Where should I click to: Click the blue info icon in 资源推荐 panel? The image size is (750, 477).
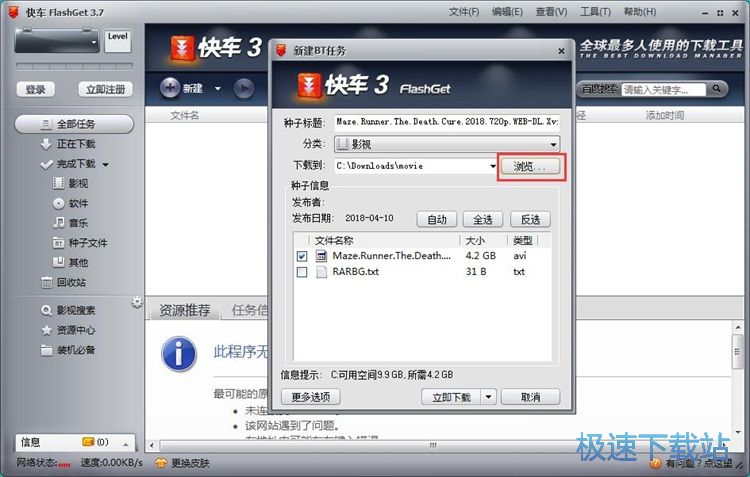pyautogui.click(x=179, y=354)
